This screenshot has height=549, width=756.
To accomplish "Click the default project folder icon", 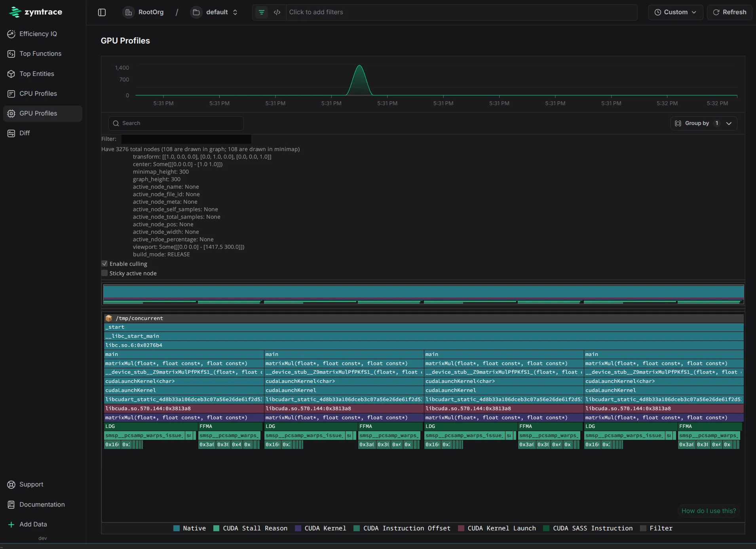I will click(196, 12).
